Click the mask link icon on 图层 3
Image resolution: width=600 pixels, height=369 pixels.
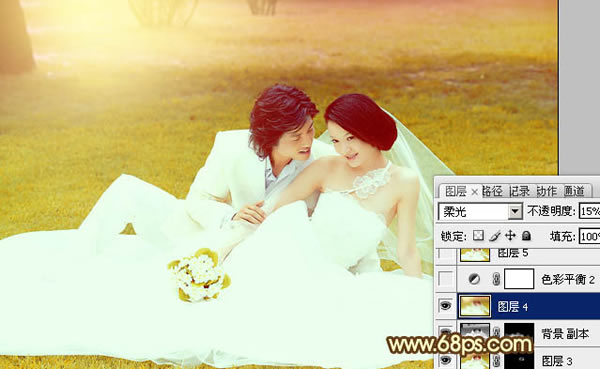tap(496, 360)
